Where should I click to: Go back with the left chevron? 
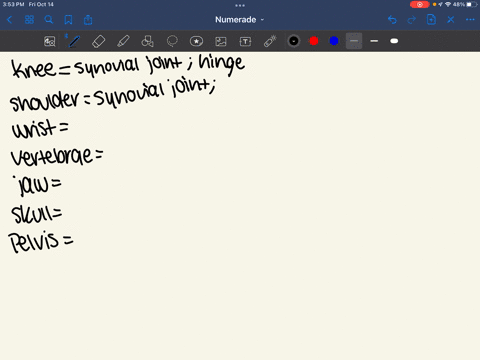tap(9, 20)
